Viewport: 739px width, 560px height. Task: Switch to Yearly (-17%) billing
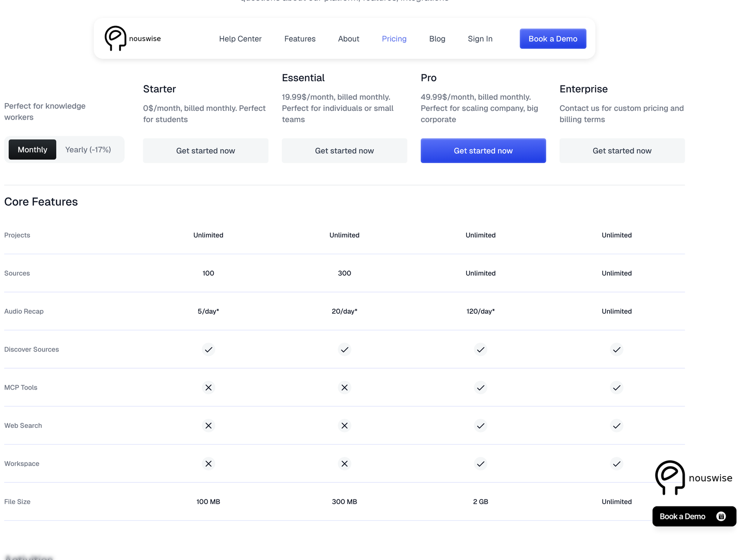click(x=88, y=150)
